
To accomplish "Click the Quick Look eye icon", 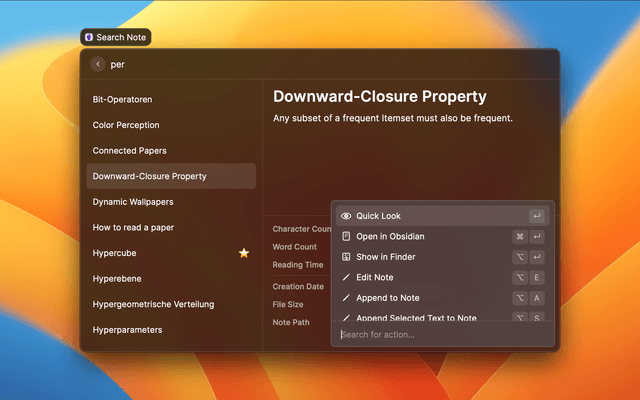I will click(346, 216).
